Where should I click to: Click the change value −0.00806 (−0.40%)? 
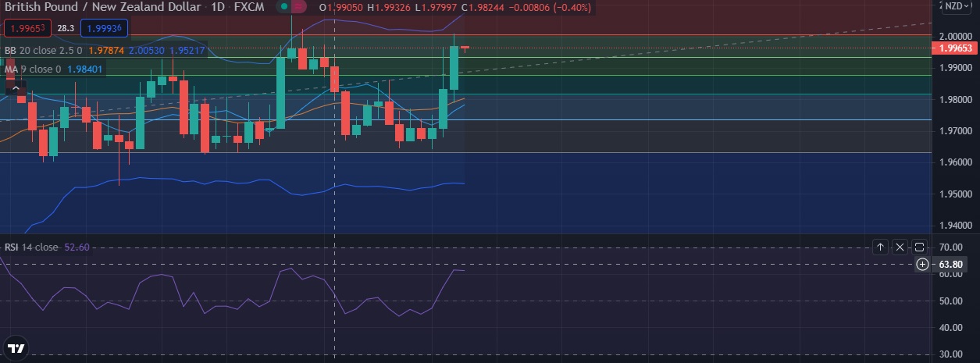pyautogui.click(x=549, y=8)
